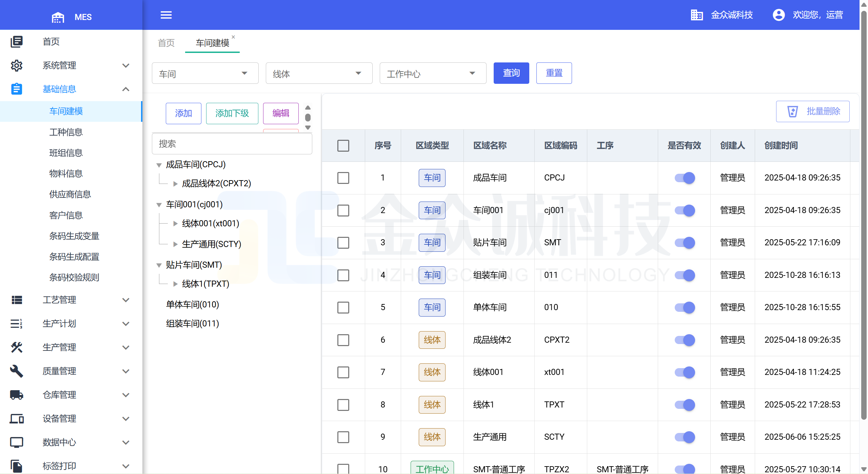Switch to the 首页 tab
Image resolution: width=868 pixels, height=474 pixels.
(x=166, y=43)
